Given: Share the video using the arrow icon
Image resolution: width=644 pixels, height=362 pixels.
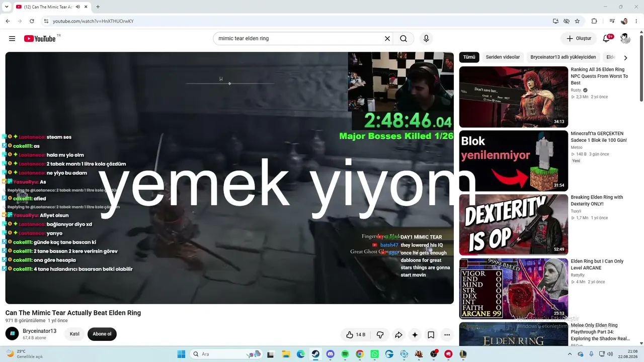Looking at the screenshot, I should click(x=398, y=334).
